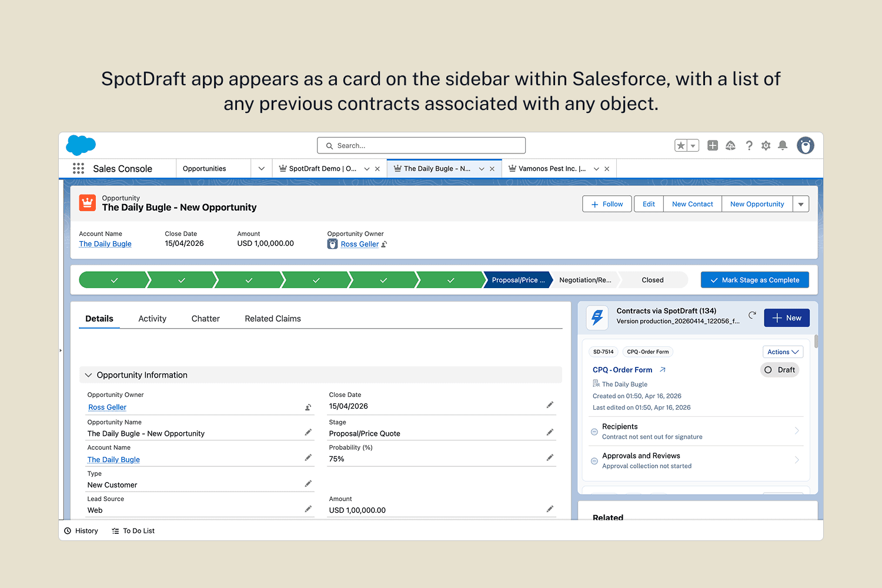Click the global Search field
The image size is (882, 588).
tap(421, 145)
